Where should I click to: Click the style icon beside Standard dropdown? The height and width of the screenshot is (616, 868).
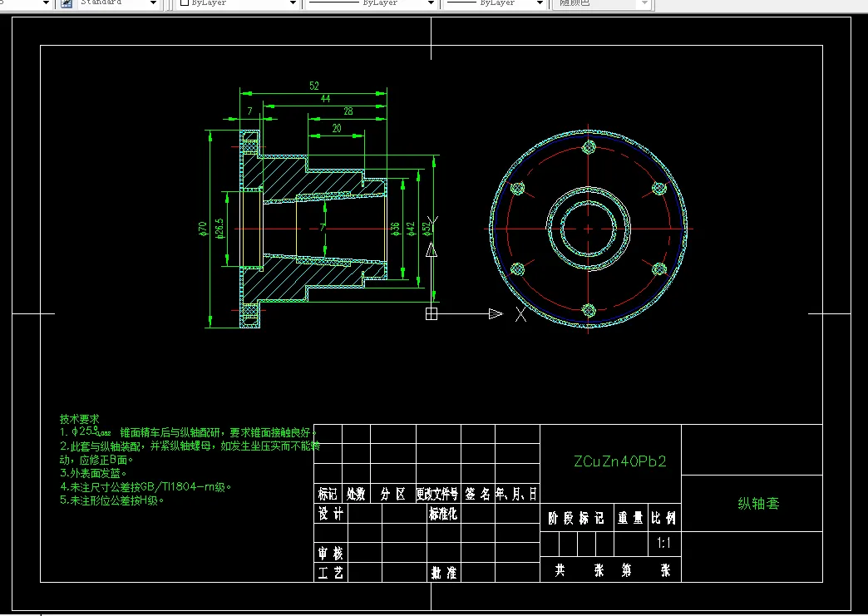(67, 3)
